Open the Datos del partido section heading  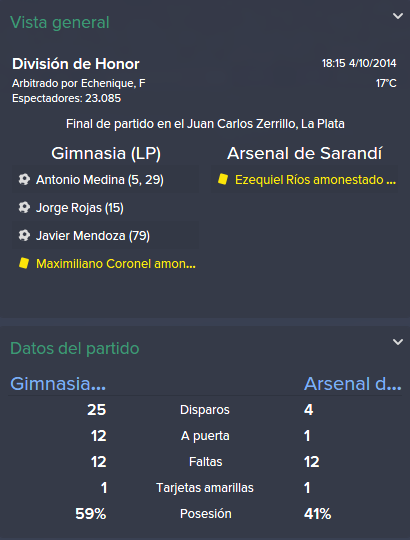75,348
